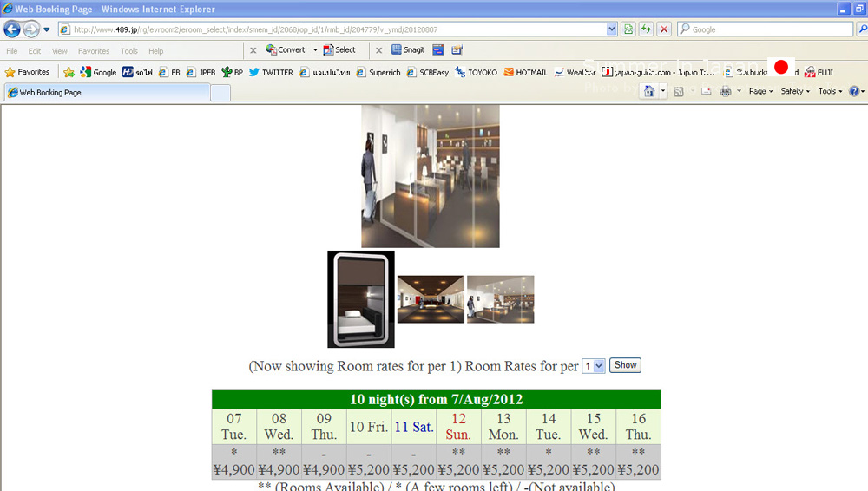
Task: Open the Page dropdown menu
Action: (x=760, y=91)
